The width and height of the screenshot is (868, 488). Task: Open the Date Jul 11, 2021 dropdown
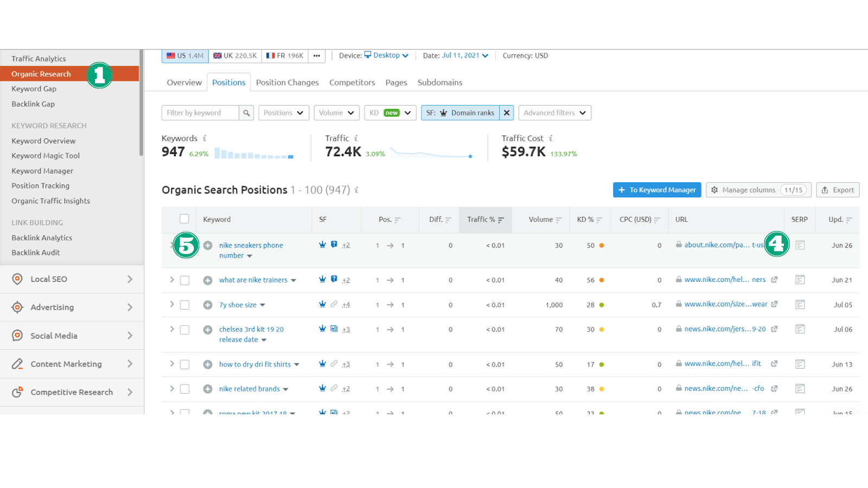click(465, 55)
